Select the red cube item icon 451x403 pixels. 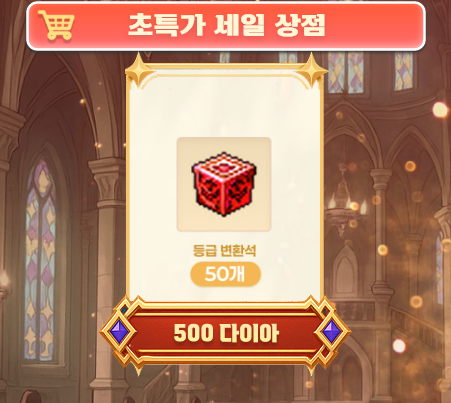pos(224,184)
